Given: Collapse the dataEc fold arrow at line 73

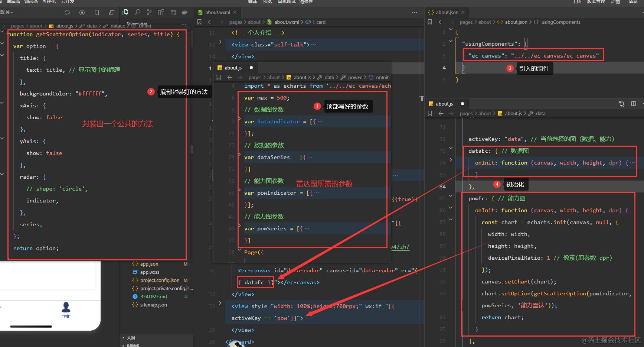Looking at the screenshot, I should [451, 148].
